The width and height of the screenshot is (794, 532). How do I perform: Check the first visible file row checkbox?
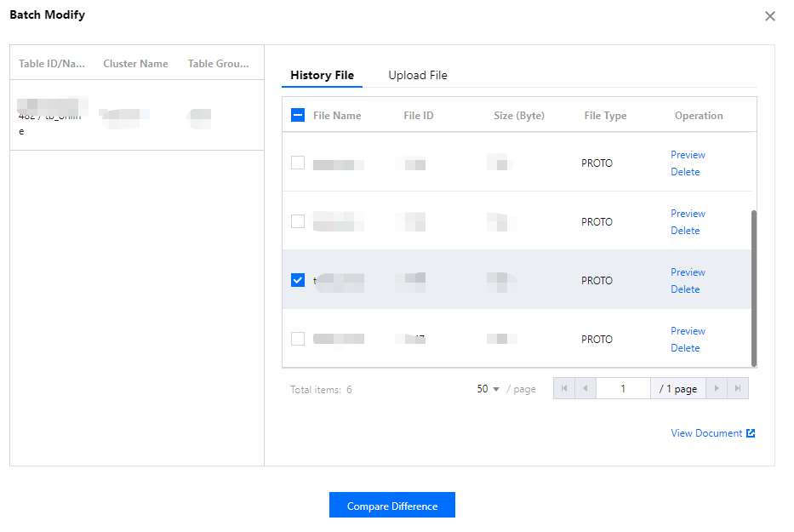[x=298, y=163]
